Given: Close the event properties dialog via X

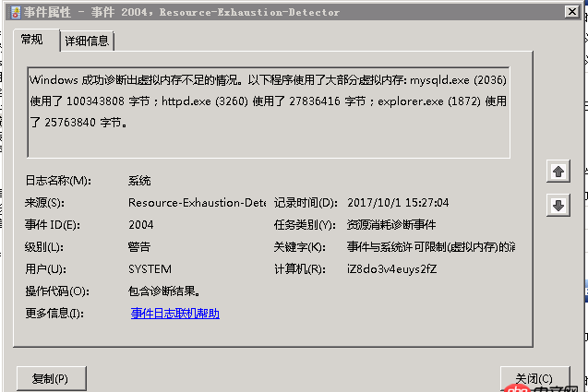Looking at the screenshot, I should (572, 12).
